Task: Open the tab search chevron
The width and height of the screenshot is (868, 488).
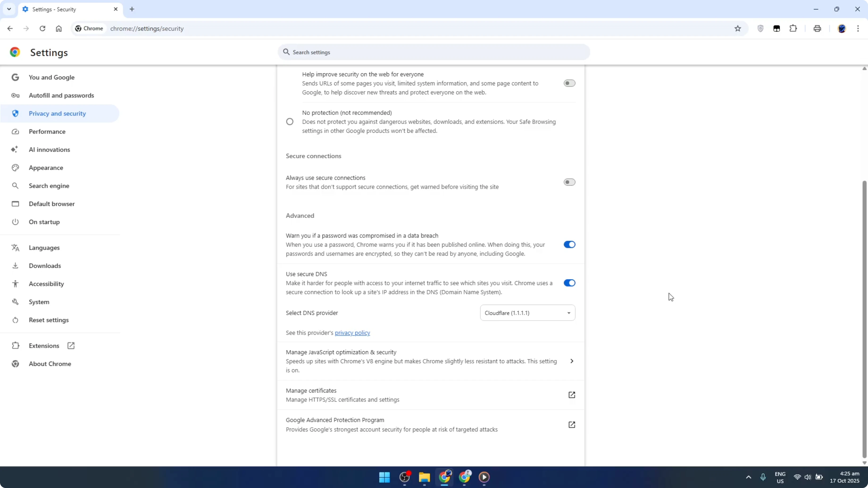Action: click(9, 9)
